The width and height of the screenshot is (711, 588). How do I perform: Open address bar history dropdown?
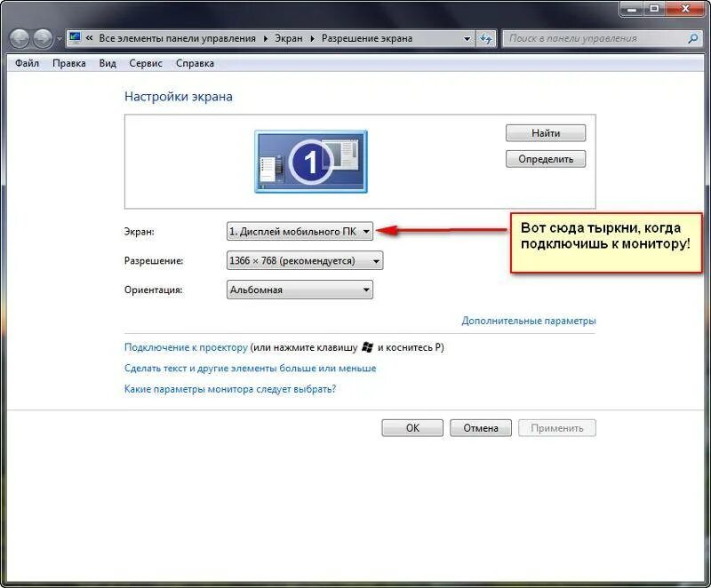pos(467,39)
